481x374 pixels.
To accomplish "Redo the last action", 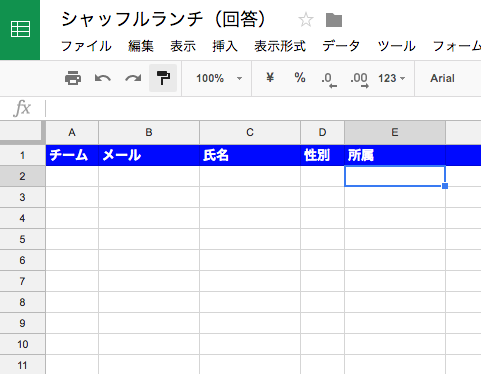I will coord(133,78).
